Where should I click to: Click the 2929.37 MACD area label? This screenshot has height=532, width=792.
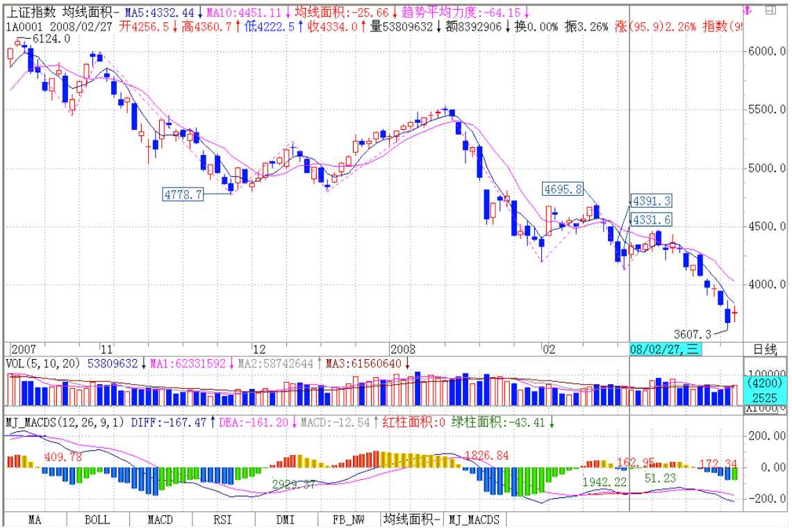click(x=294, y=485)
